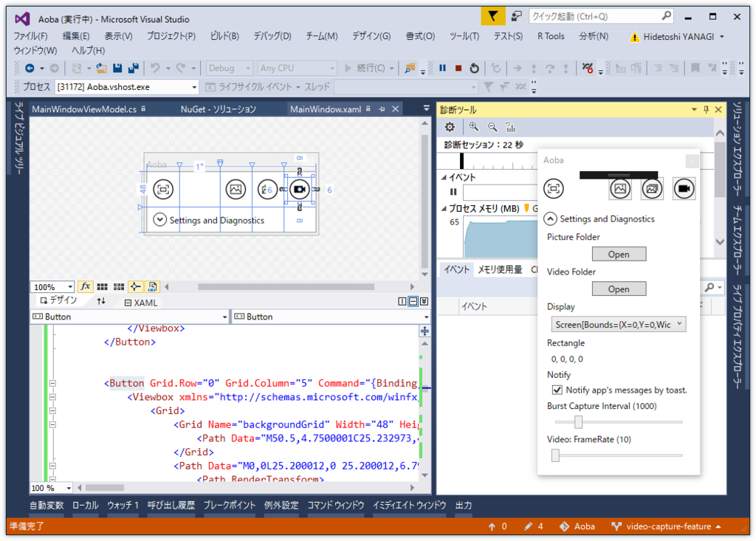Stop debugging with the red stop button
The image size is (756, 541).
click(458, 68)
